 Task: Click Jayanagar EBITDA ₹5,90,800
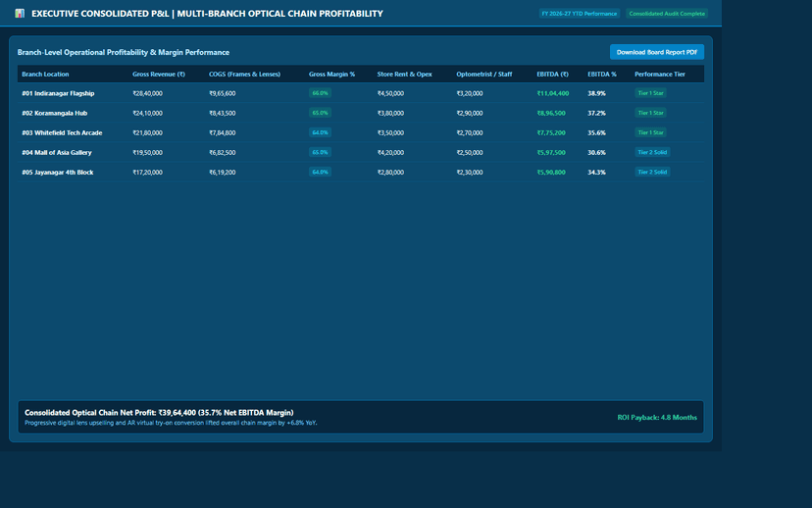(551, 172)
